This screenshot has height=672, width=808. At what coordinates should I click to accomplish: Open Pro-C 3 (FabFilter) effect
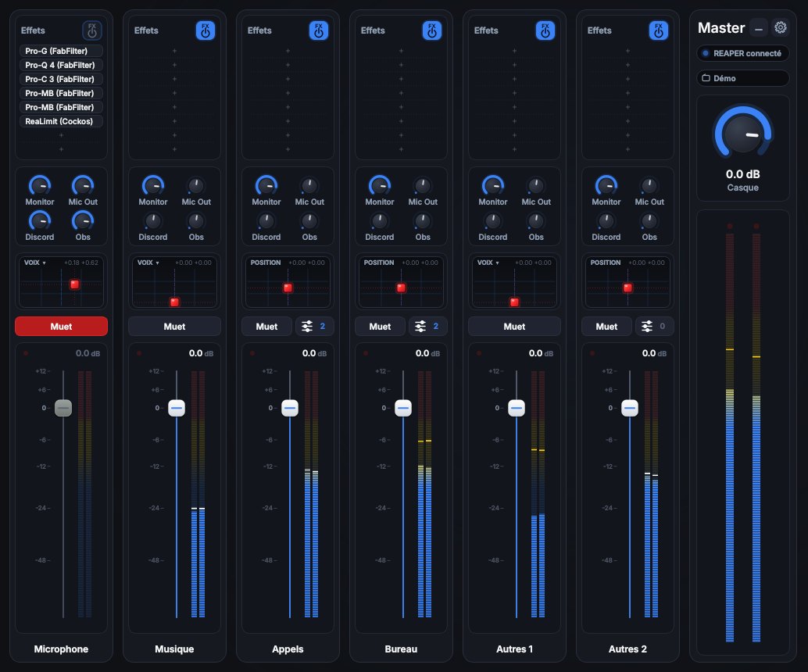61,79
